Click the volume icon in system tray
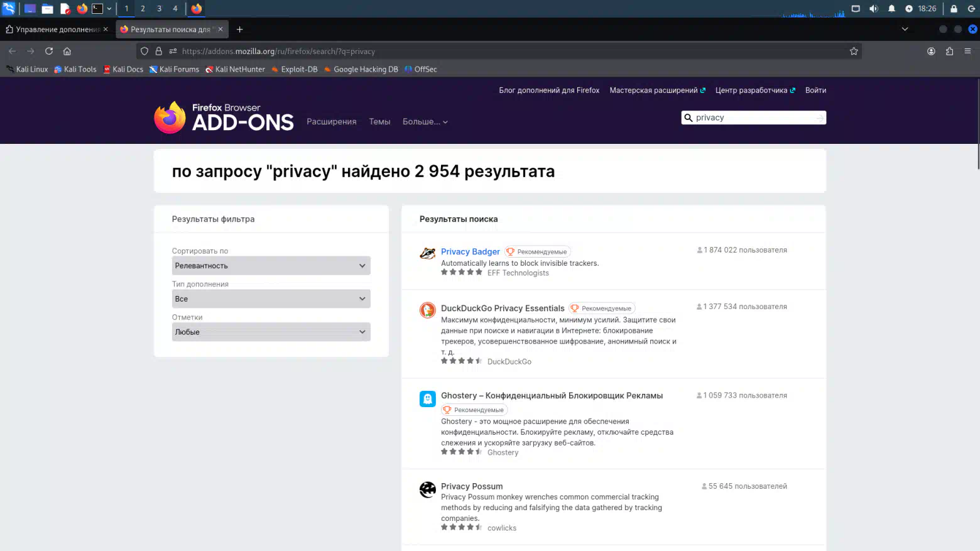Image resolution: width=980 pixels, height=551 pixels. (873, 9)
